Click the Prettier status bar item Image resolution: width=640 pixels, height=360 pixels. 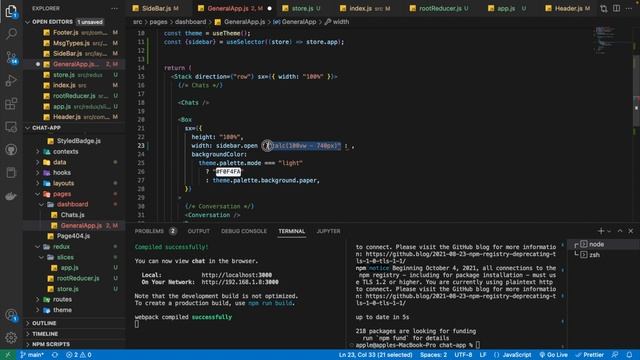pos(590,355)
